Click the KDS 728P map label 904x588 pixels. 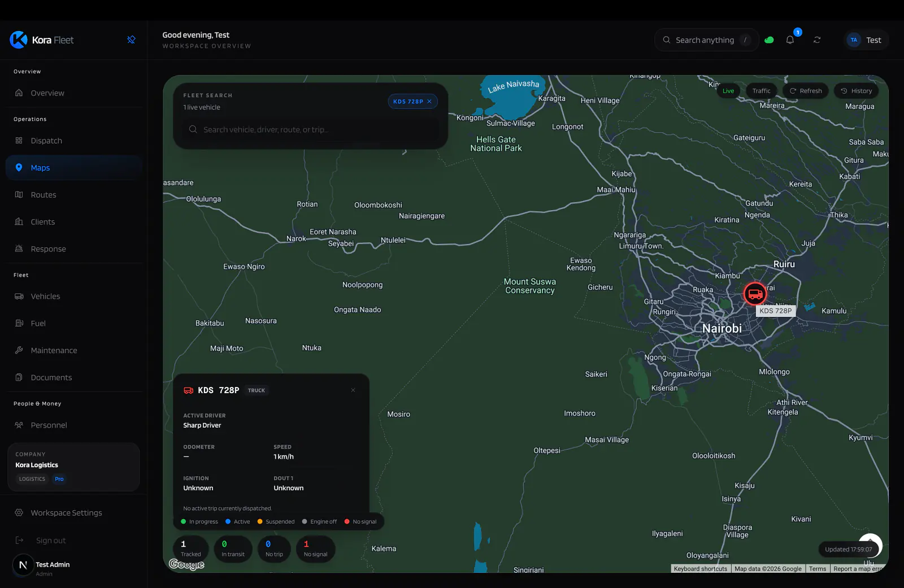click(x=776, y=311)
